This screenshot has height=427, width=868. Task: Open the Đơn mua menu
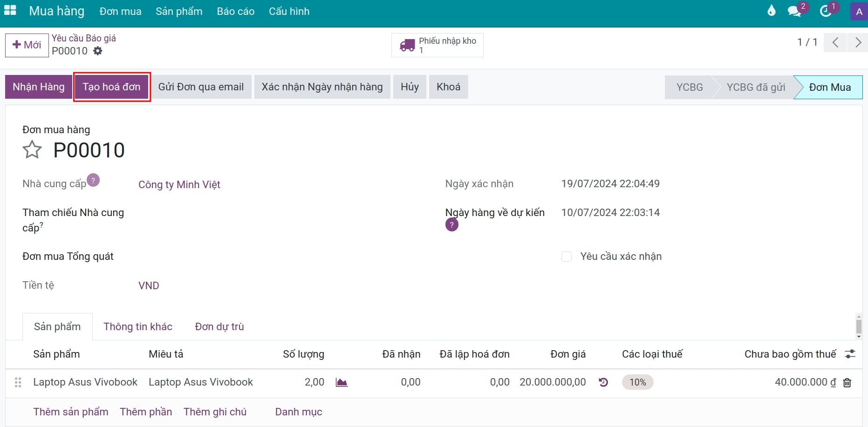pyautogui.click(x=120, y=11)
